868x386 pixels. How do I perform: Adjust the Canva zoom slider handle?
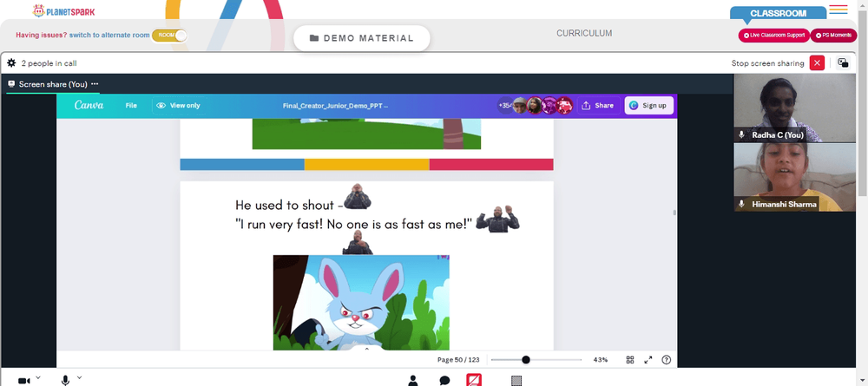coord(526,360)
